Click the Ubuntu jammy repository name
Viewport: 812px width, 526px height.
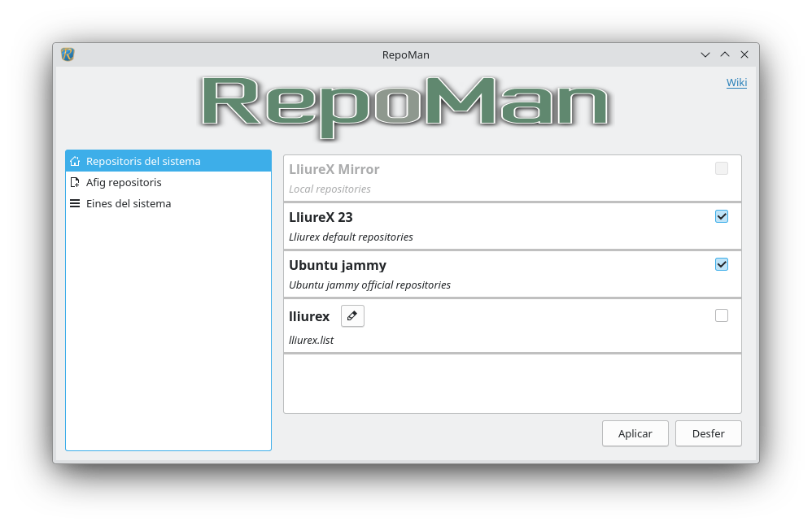[338, 265]
